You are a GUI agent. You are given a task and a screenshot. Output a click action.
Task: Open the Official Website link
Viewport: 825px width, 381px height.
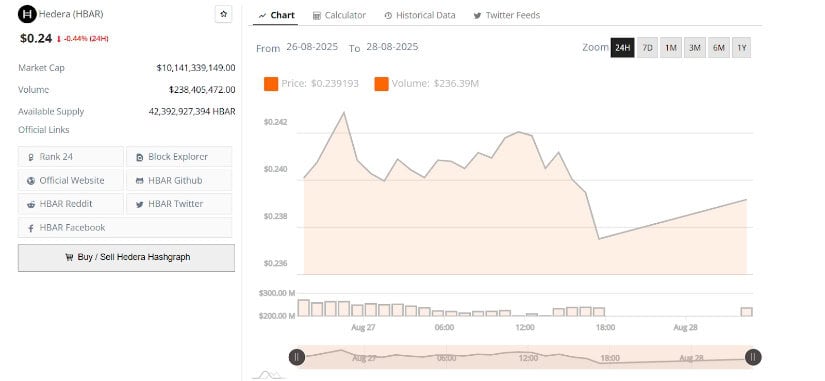coord(71,181)
